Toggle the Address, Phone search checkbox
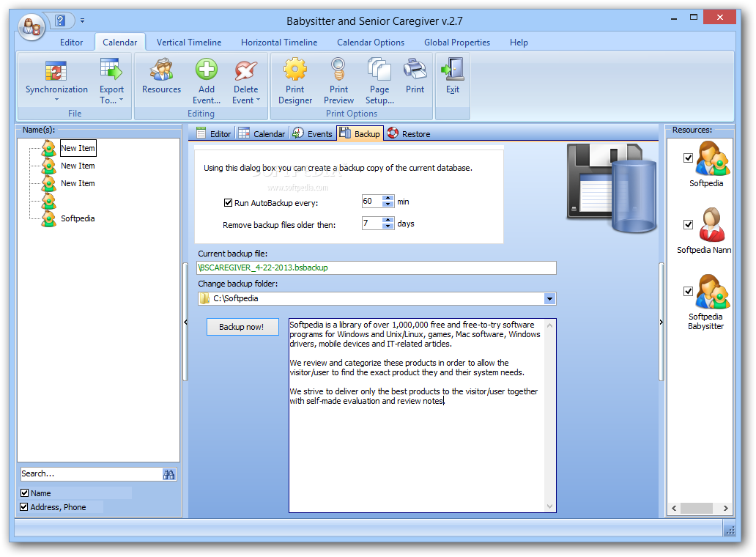Screen dimensions: 756x557 click(23, 507)
